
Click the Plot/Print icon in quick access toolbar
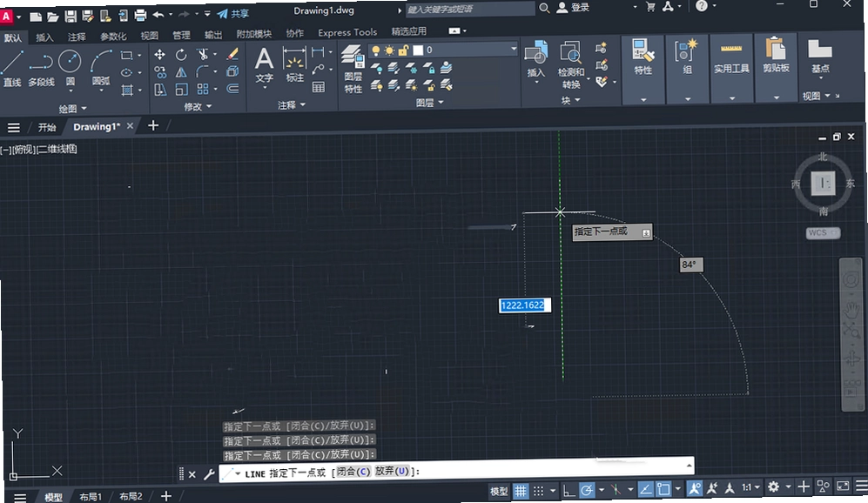(140, 15)
